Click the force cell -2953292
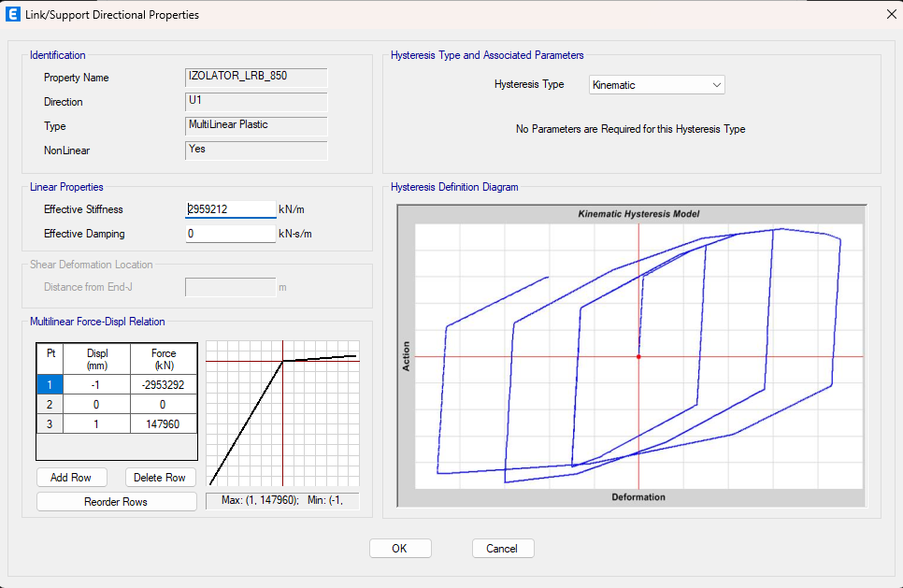Screen dimensions: 903x588 pyautogui.click(x=164, y=385)
